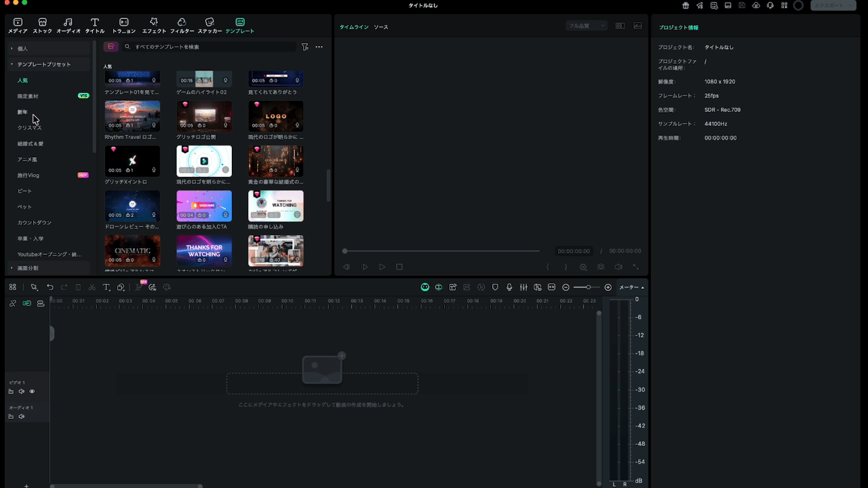Screen dimensions: 868x488
Task: Take a snapshot with the camera icon
Action: pos(601,267)
